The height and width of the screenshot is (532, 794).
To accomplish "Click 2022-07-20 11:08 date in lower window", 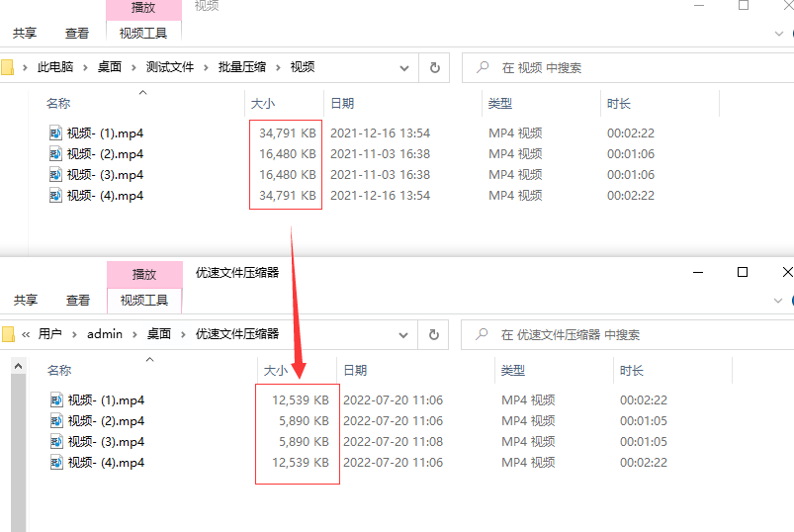I will [393, 441].
